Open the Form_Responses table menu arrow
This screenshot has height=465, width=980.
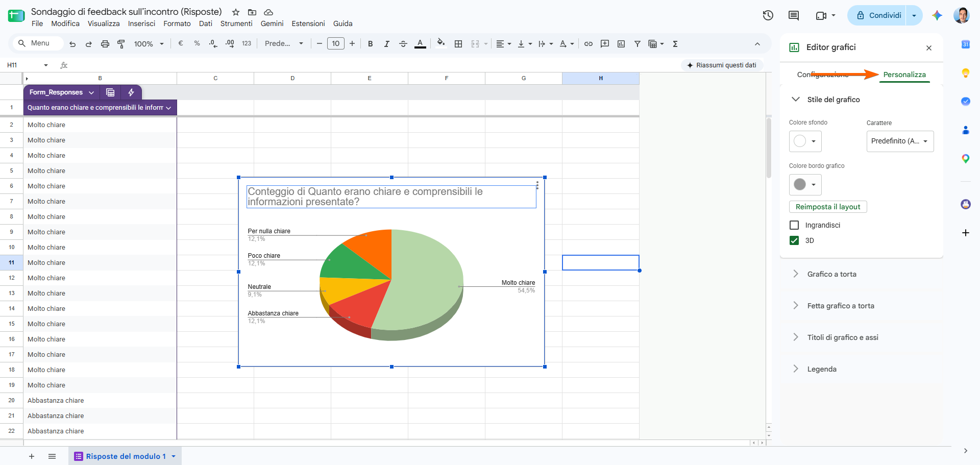(91, 92)
